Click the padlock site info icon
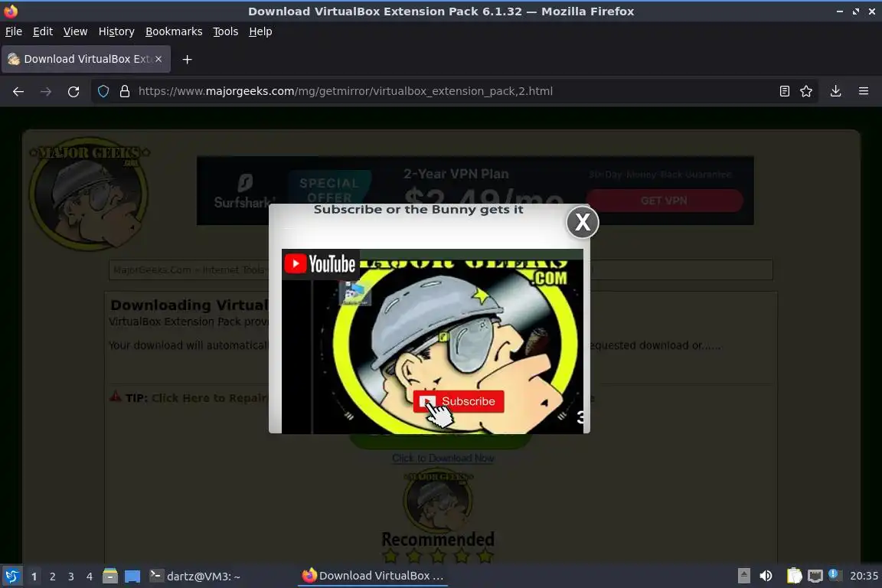The width and height of the screenshot is (882, 588). pos(125,91)
